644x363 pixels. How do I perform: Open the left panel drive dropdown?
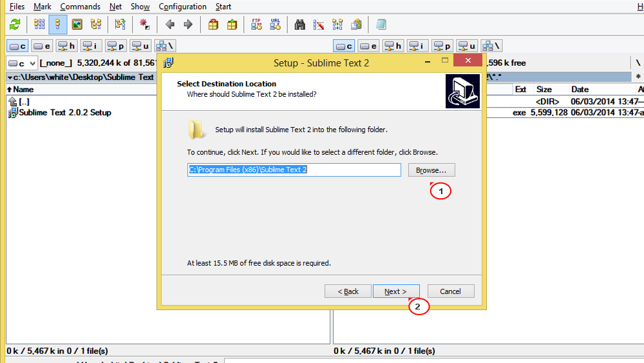coord(22,63)
